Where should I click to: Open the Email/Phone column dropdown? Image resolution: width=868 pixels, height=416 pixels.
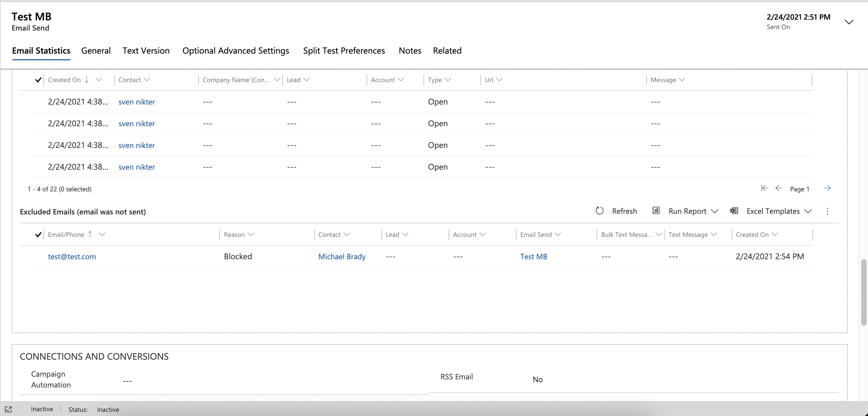[x=102, y=234]
